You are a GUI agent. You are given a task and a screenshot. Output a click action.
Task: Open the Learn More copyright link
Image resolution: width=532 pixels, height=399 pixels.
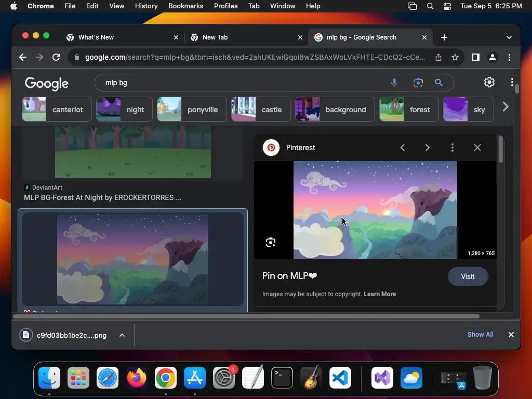380,294
